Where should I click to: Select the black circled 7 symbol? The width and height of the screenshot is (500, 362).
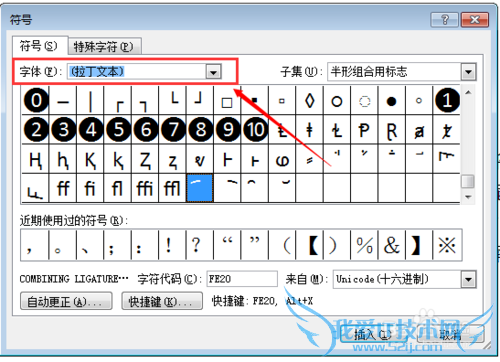[173, 130]
